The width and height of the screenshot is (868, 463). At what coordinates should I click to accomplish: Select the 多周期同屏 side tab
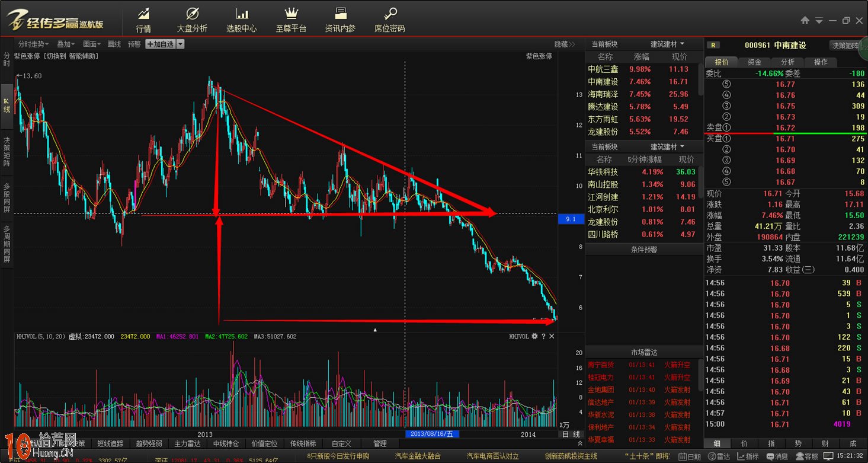pyautogui.click(x=7, y=244)
